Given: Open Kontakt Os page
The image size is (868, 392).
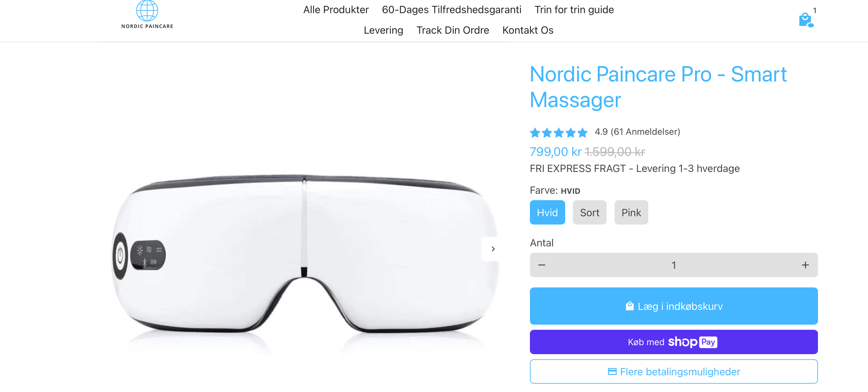Looking at the screenshot, I should [x=528, y=30].
